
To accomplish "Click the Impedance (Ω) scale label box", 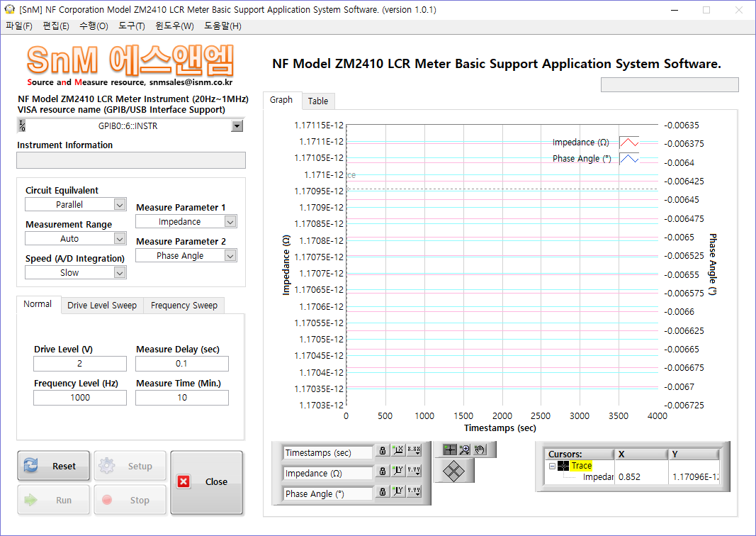I will (x=328, y=474).
